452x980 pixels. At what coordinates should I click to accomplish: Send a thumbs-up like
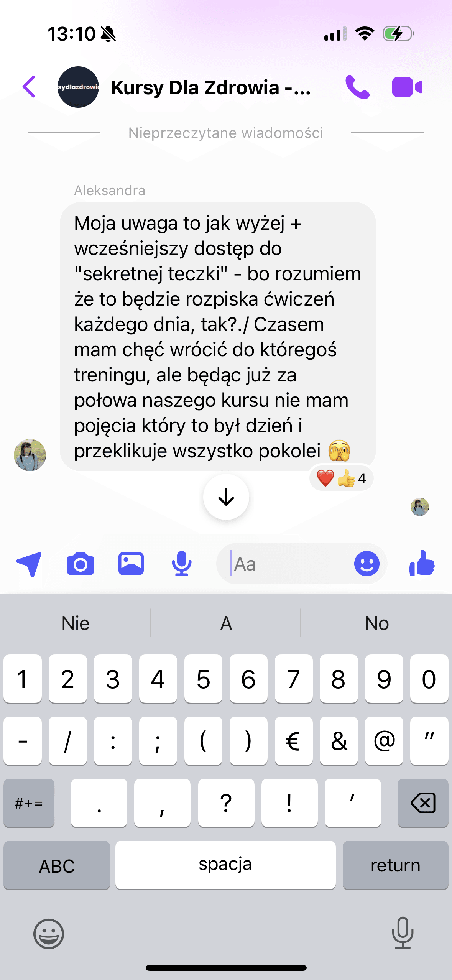click(422, 563)
